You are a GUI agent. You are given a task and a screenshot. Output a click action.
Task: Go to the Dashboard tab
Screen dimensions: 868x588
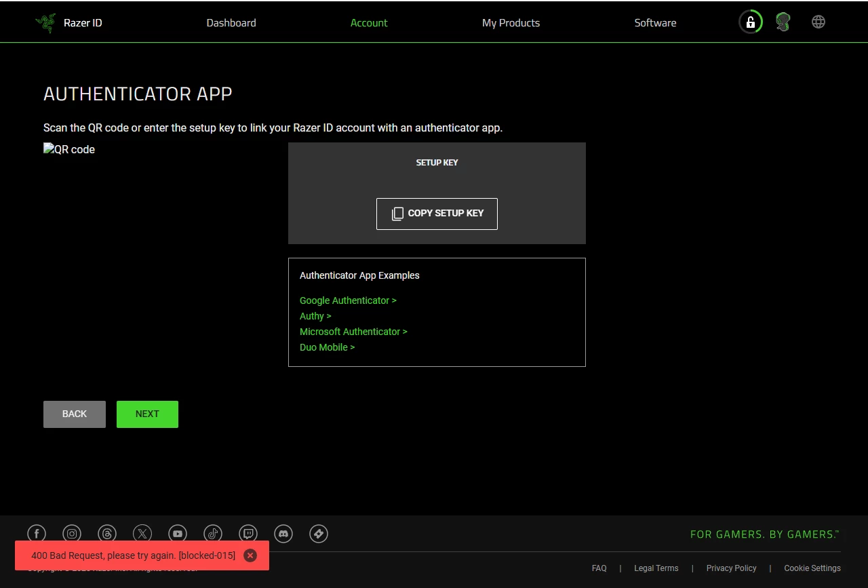point(231,23)
